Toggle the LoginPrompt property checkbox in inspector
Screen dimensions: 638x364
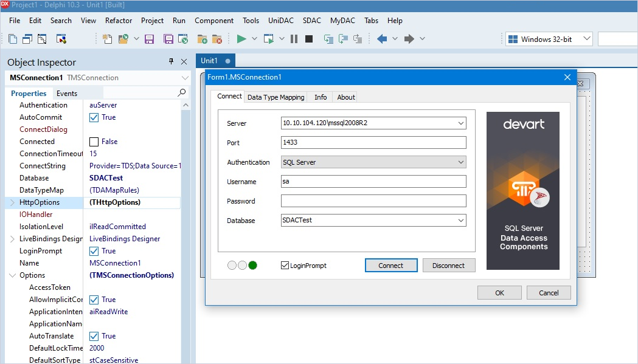click(x=94, y=252)
